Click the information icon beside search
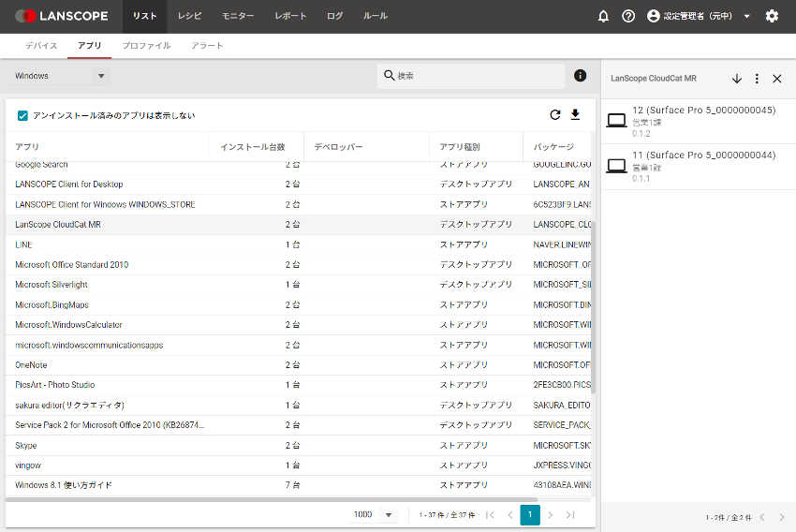This screenshot has height=532, width=796. [581, 76]
